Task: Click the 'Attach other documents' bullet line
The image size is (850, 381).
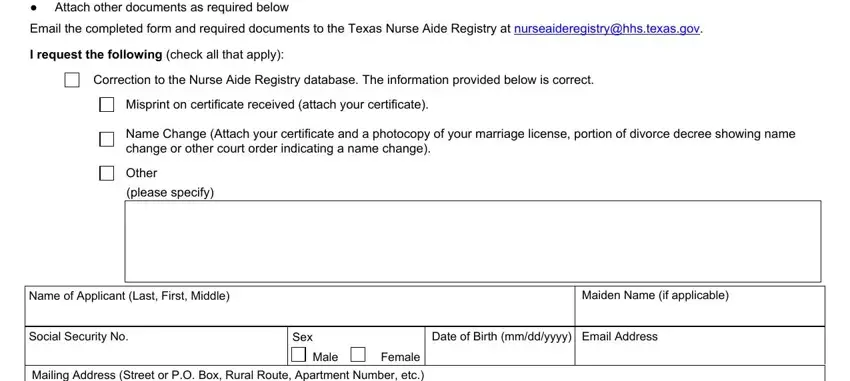Action: coord(171,8)
